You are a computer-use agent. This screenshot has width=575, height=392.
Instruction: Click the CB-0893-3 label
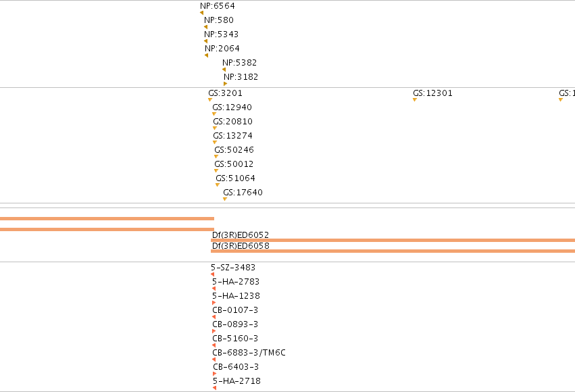coord(235,324)
